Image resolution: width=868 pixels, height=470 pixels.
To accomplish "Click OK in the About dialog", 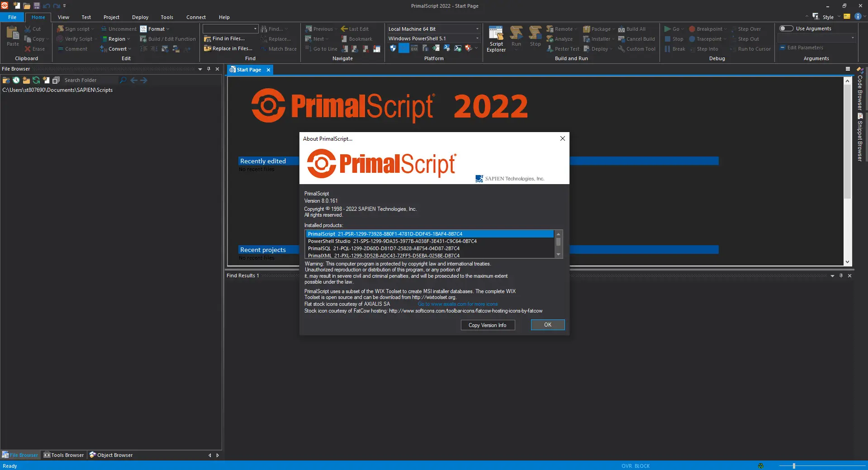I will click(x=548, y=325).
